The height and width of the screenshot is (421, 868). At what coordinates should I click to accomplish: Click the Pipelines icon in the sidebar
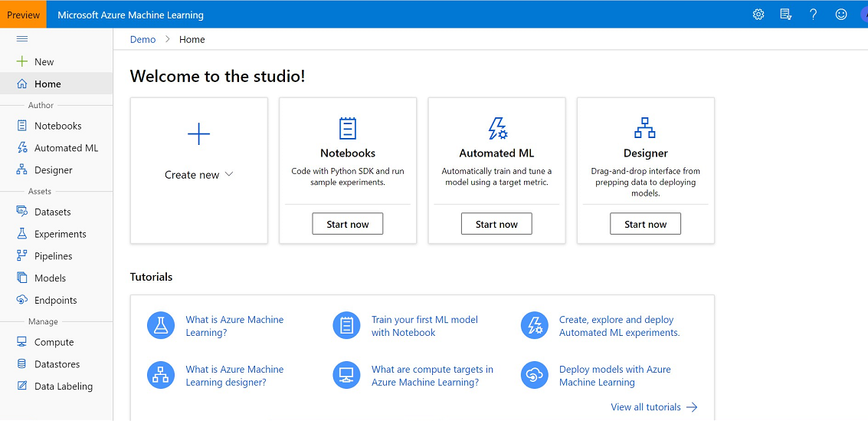click(21, 256)
